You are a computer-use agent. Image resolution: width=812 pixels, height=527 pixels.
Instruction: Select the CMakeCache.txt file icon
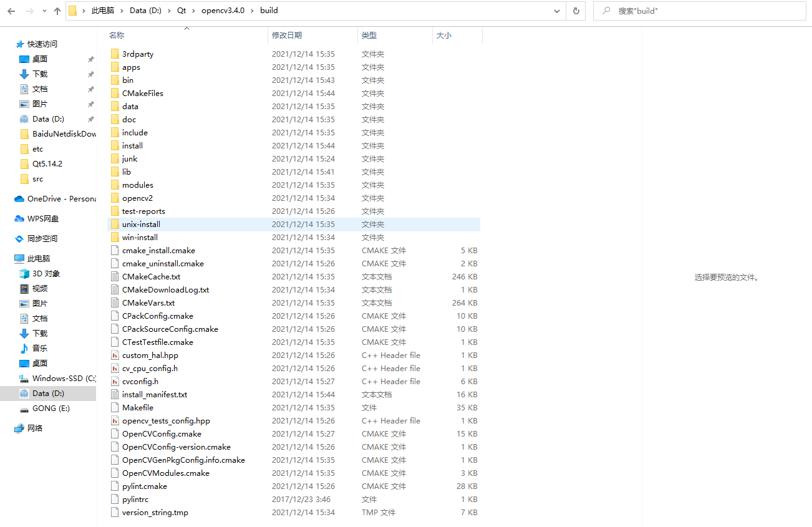[x=115, y=277]
